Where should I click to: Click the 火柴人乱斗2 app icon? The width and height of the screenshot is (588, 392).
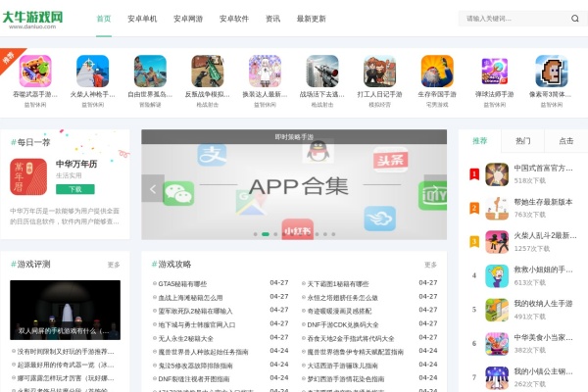point(497,242)
